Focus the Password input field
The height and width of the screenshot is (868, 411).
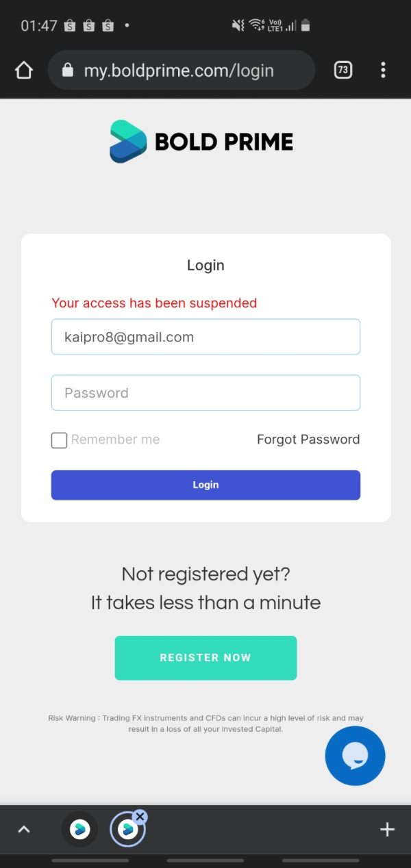(x=206, y=393)
